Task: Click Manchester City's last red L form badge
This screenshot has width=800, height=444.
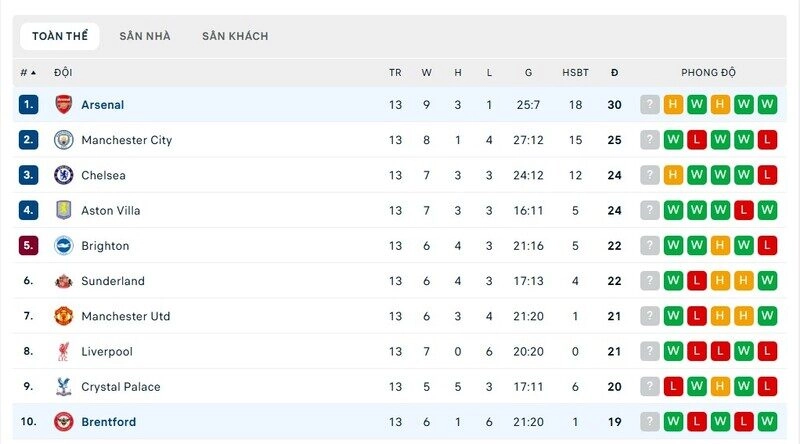Action: click(x=767, y=140)
